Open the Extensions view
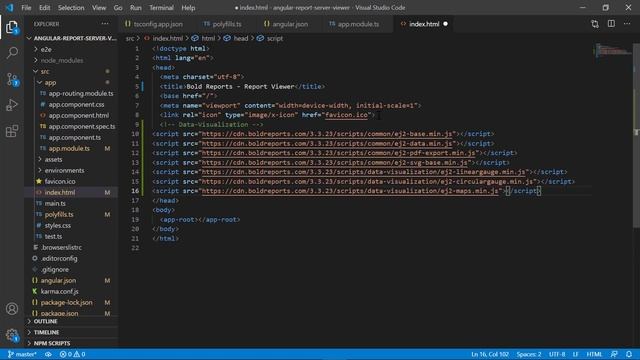The image size is (640, 360). click(12, 131)
